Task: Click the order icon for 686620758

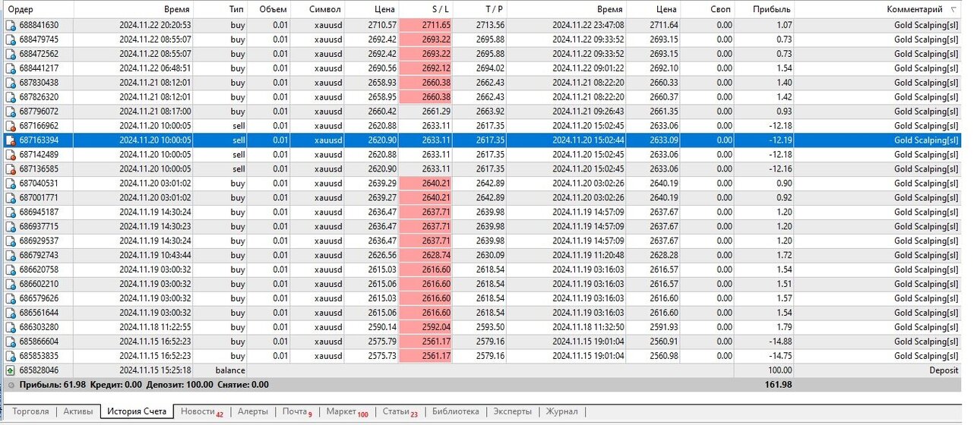Action: click(11, 270)
